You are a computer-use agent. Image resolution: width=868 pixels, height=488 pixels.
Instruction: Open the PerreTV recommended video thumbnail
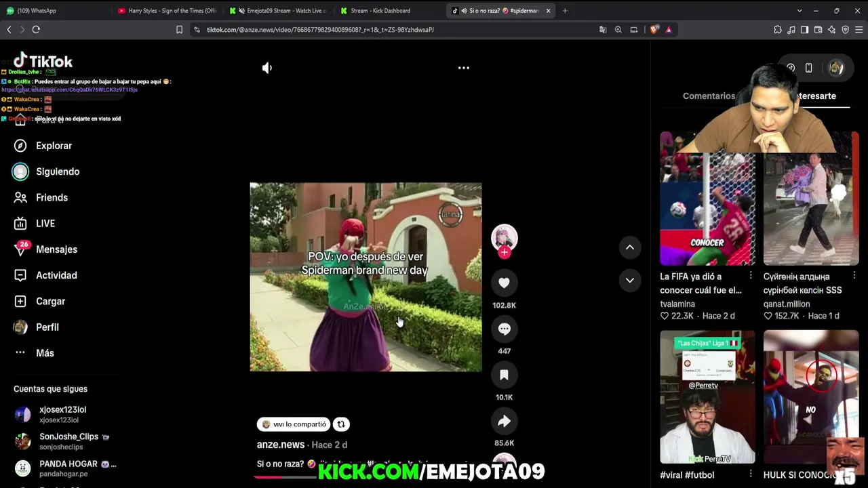(x=707, y=397)
